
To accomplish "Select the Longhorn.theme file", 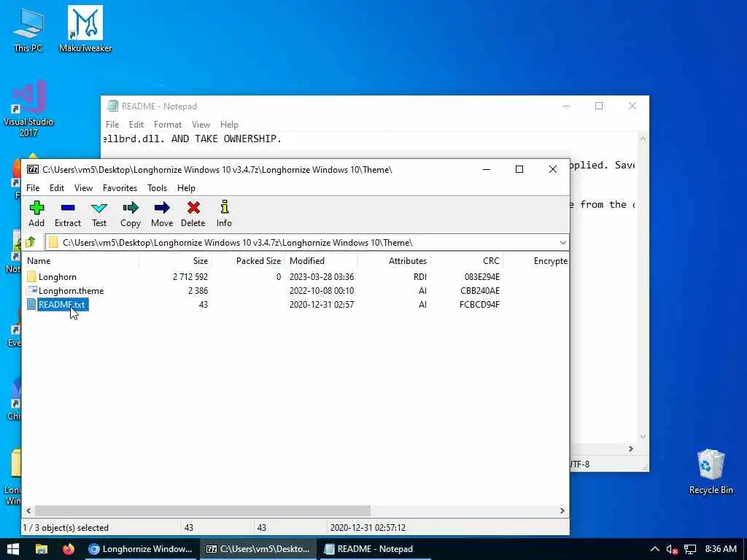I will tap(295, 290).
